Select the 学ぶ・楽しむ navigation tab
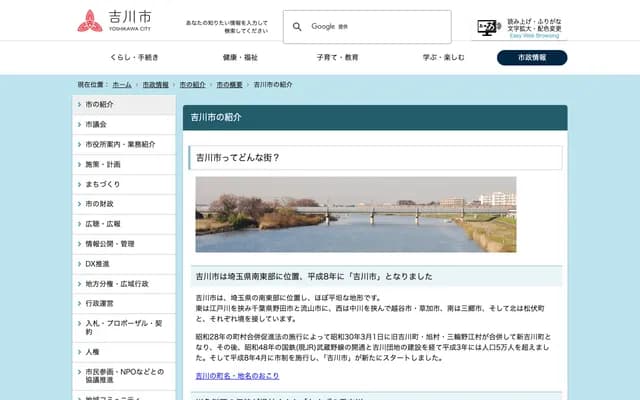 coord(443,57)
